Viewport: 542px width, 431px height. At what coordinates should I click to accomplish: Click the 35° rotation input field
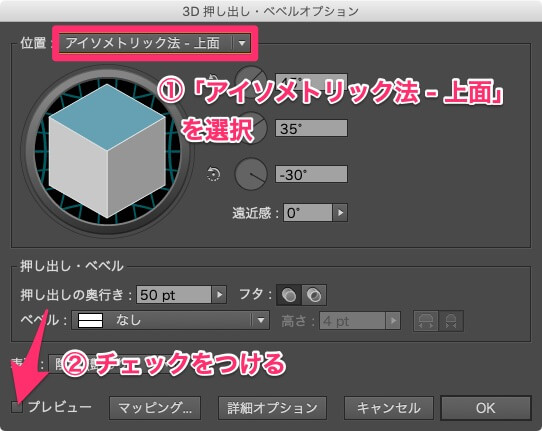311,129
